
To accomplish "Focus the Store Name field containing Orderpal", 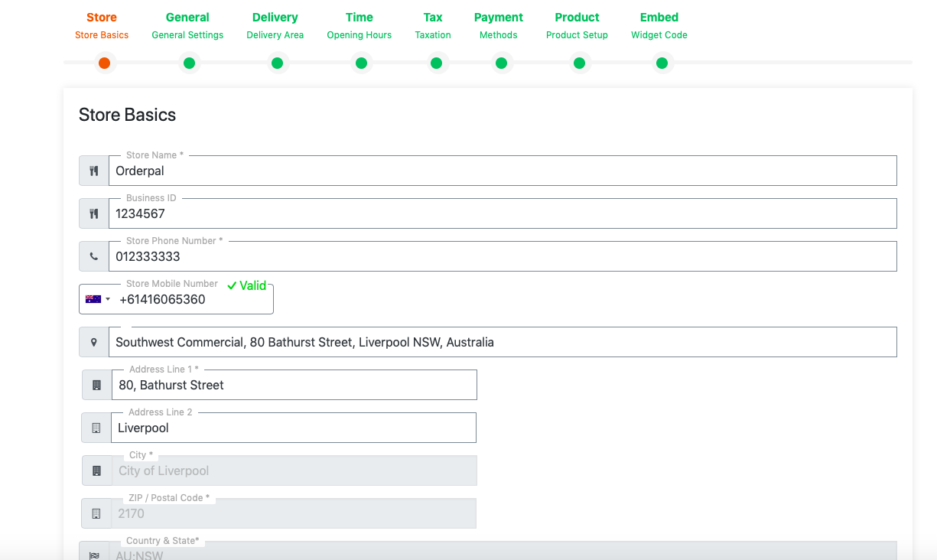I will [503, 171].
